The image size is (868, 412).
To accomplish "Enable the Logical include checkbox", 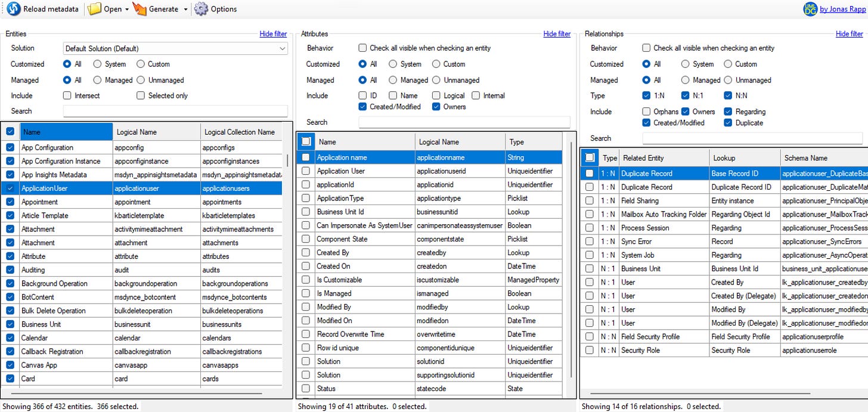I will pyautogui.click(x=436, y=95).
